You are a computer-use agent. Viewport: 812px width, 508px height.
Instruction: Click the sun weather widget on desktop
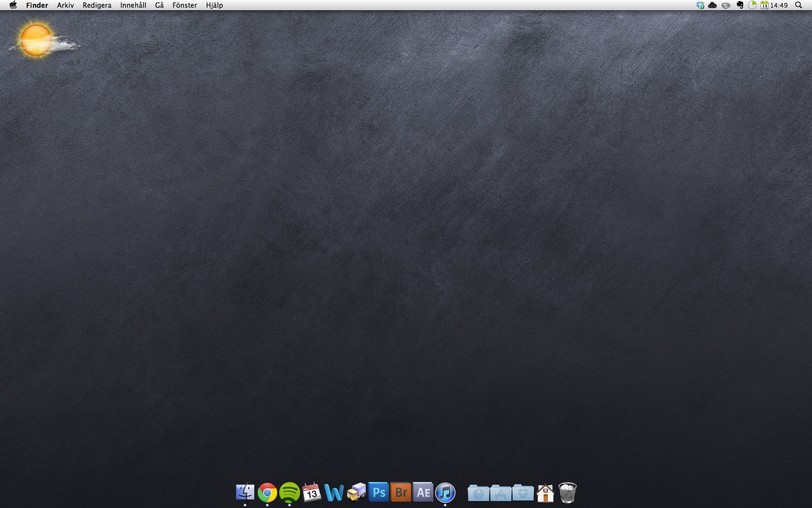tap(37, 40)
